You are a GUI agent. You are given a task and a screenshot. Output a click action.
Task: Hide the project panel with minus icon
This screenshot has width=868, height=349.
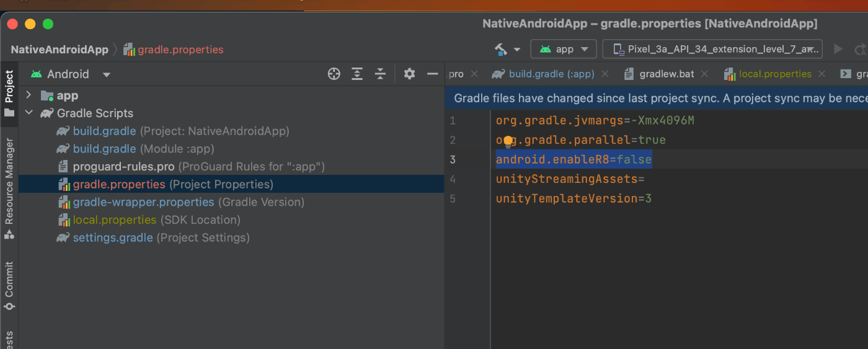pos(433,74)
